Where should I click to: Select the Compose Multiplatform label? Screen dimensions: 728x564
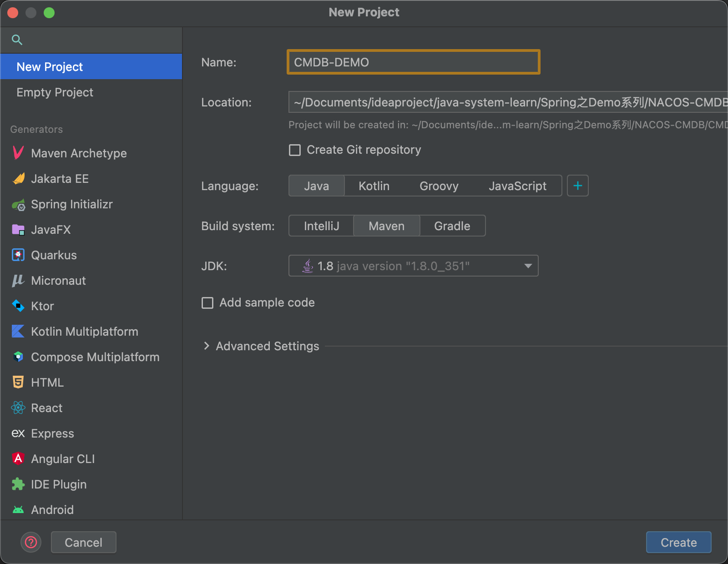[95, 357]
